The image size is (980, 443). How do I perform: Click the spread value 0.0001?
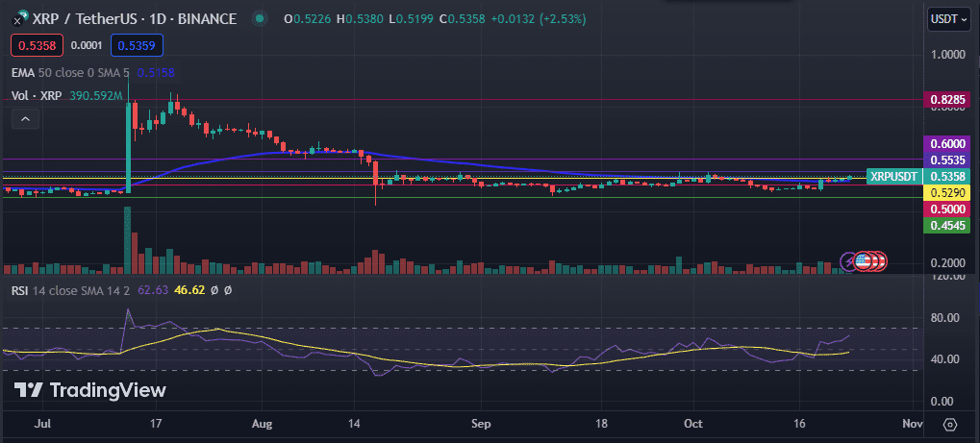point(87,45)
